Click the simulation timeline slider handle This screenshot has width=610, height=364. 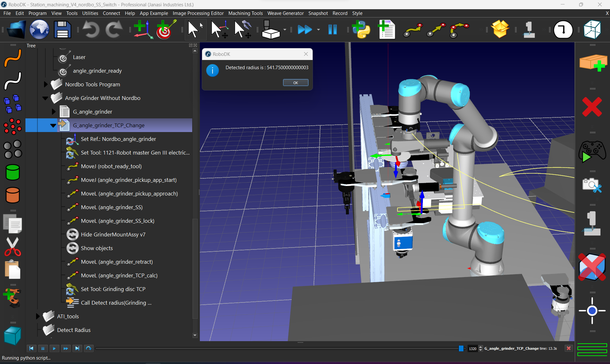click(x=461, y=348)
